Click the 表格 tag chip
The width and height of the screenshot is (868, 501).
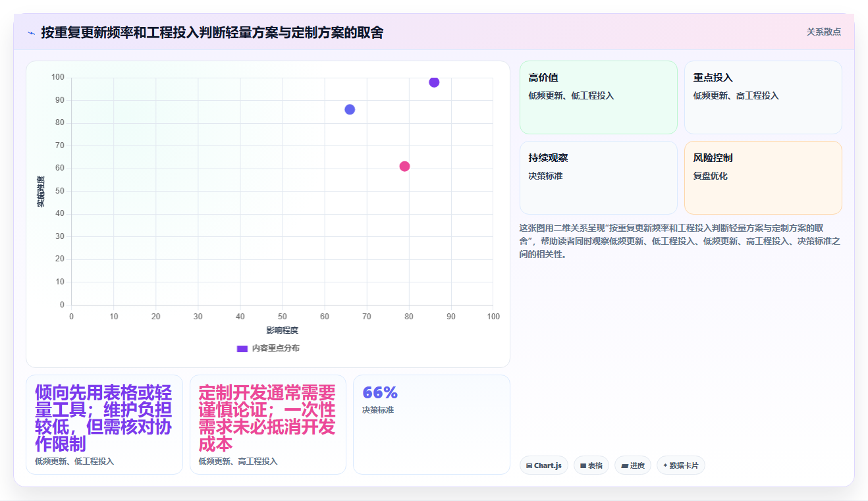tap(591, 465)
